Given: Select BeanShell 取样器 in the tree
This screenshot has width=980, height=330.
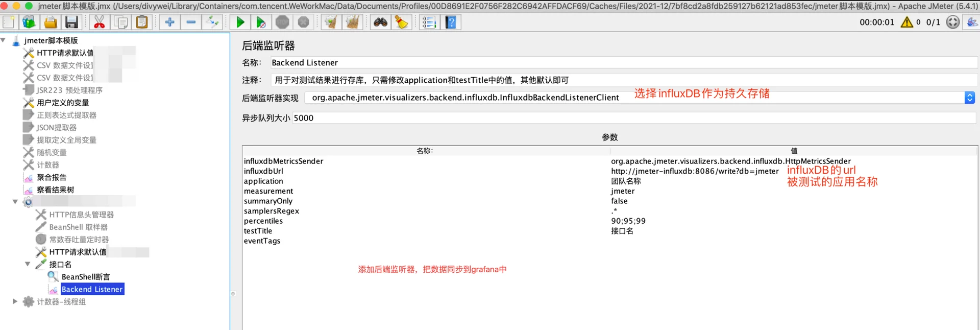Looking at the screenshot, I should (x=79, y=227).
